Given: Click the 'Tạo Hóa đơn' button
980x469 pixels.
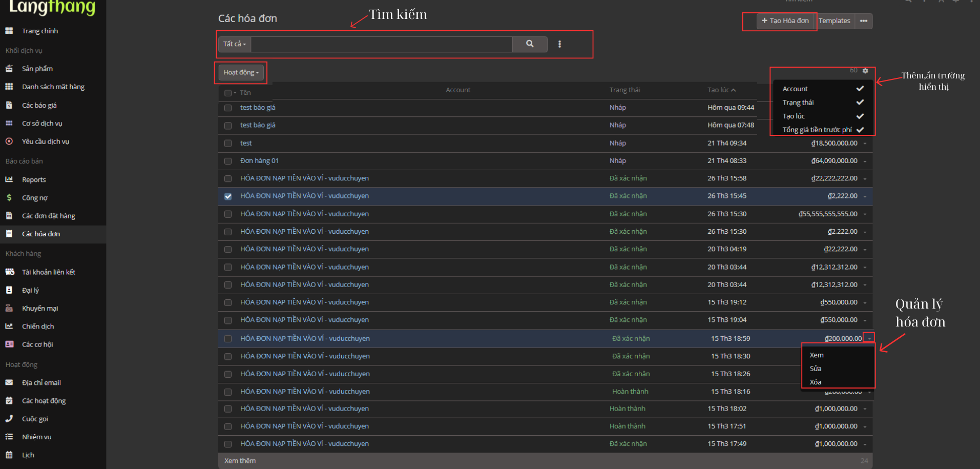Looking at the screenshot, I should [x=785, y=21].
